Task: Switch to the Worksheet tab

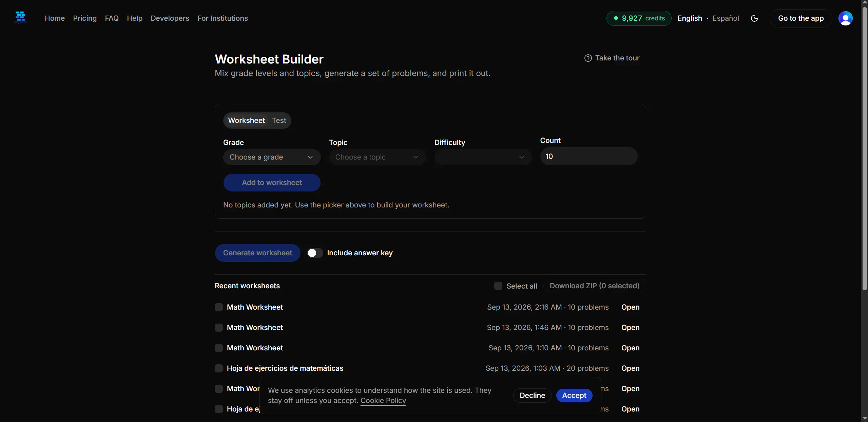Action: pyautogui.click(x=246, y=121)
